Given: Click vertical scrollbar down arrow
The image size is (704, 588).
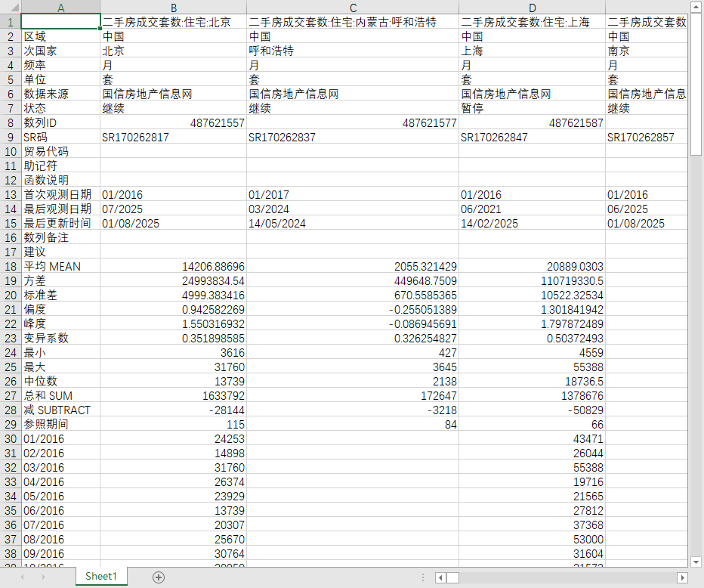Looking at the screenshot, I should pyautogui.click(x=696, y=562).
